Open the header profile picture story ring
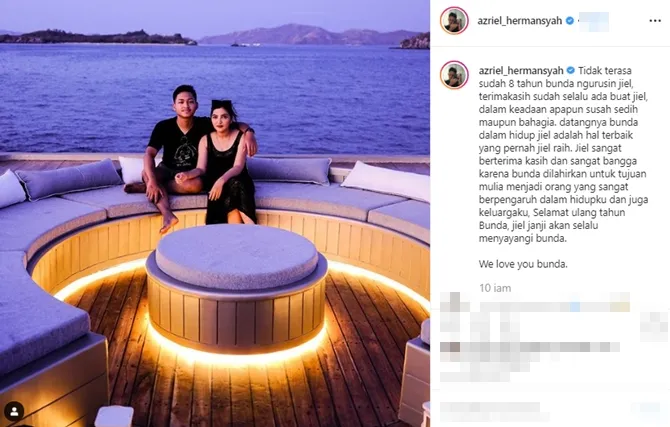This screenshot has width=670, height=427. click(454, 21)
